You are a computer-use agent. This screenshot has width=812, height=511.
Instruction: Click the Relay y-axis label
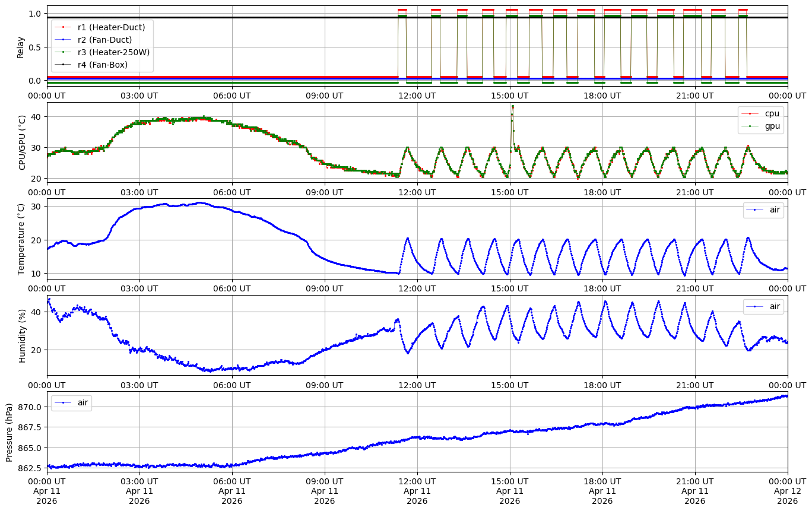pyautogui.click(x=21, y=47)
